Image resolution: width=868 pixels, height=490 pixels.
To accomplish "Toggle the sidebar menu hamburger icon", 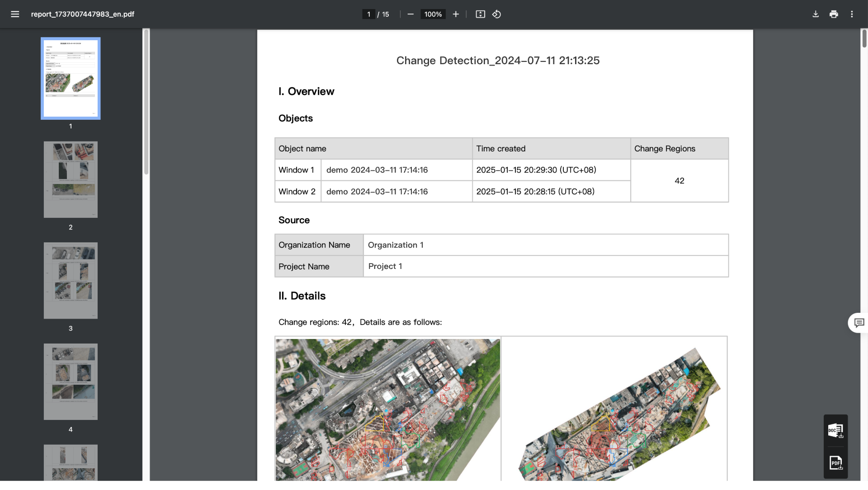I will point(15,14).
